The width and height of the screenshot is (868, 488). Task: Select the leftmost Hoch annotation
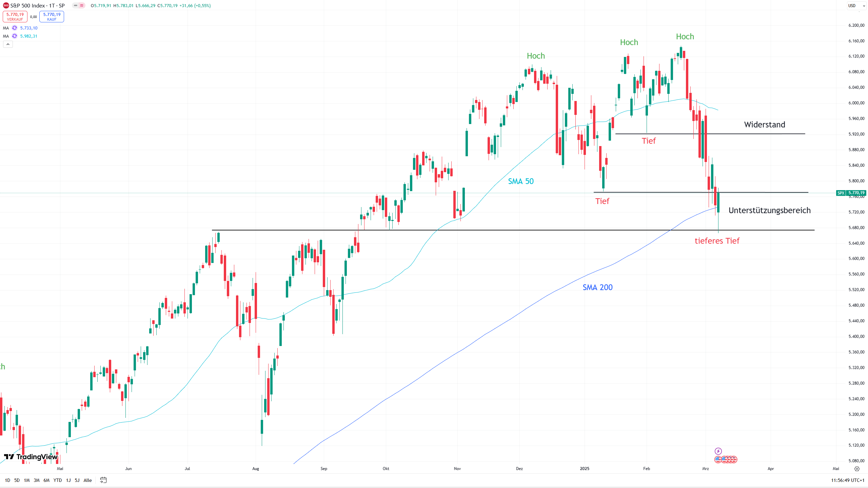pos(536,56)
